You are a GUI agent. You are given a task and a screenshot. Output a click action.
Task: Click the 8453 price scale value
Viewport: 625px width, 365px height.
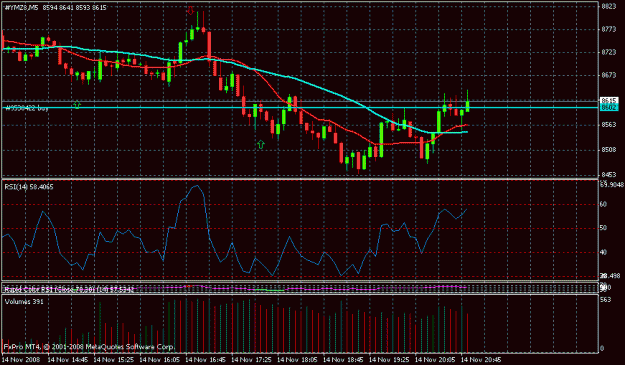(609, 175)
